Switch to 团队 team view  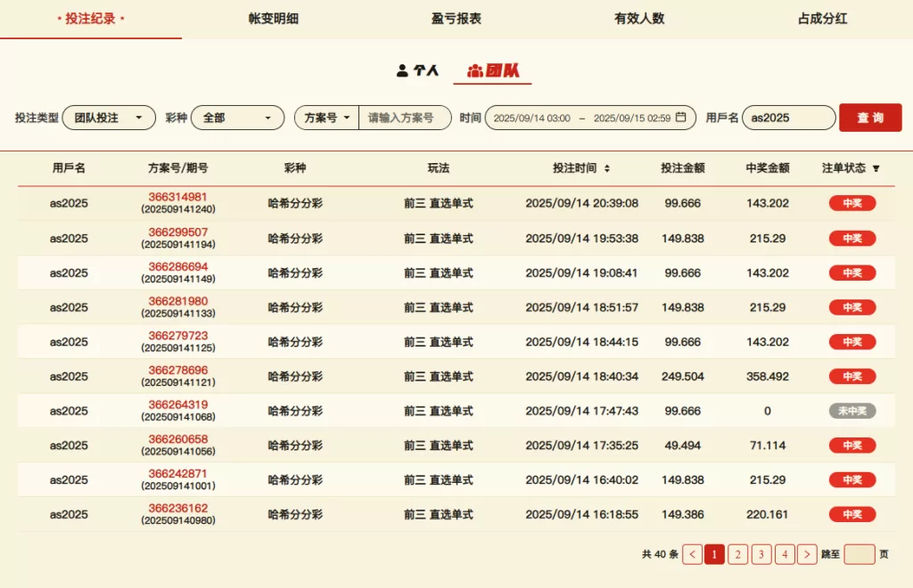(x=493, y=70)
